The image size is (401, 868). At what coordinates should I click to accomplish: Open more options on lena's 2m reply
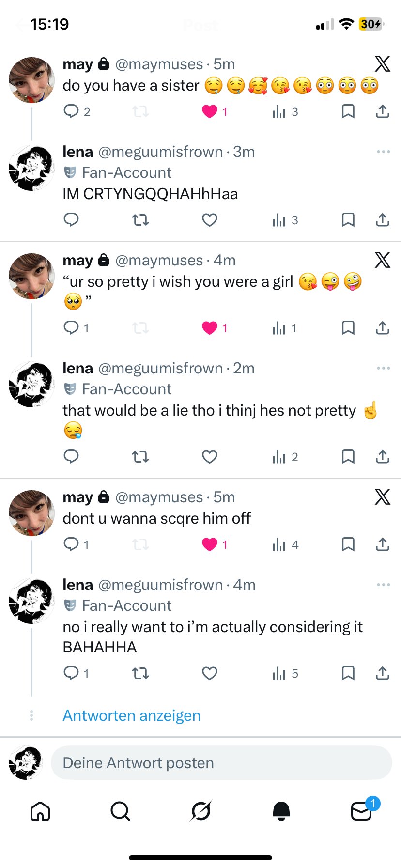click(x=383, y=369)
